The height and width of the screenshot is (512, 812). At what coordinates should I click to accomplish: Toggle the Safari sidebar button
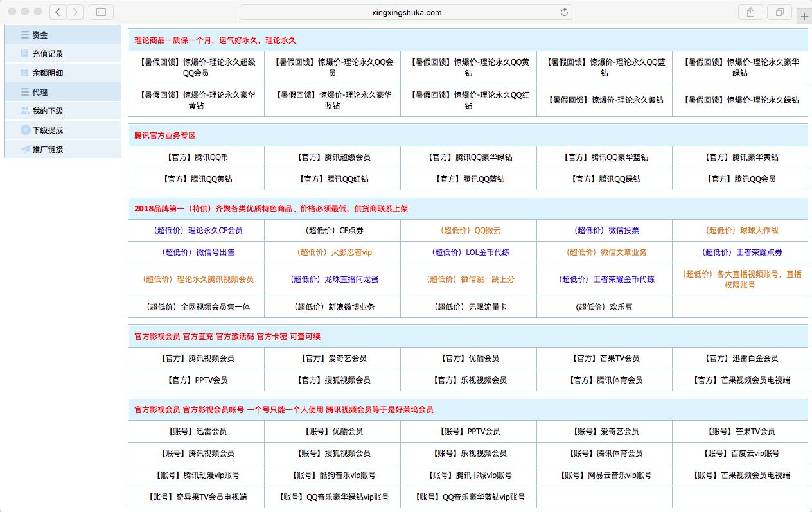click(x=101, y=12)
